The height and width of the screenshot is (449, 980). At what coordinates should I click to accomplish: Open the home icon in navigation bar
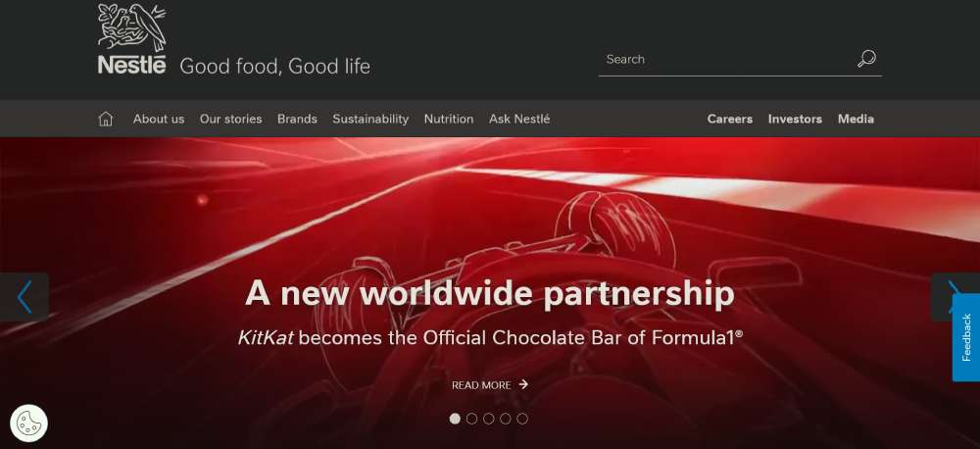(x=106, y=119)
